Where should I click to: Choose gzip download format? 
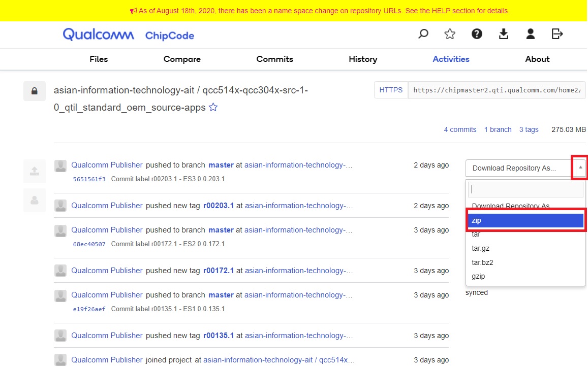(x=526, y=276)
